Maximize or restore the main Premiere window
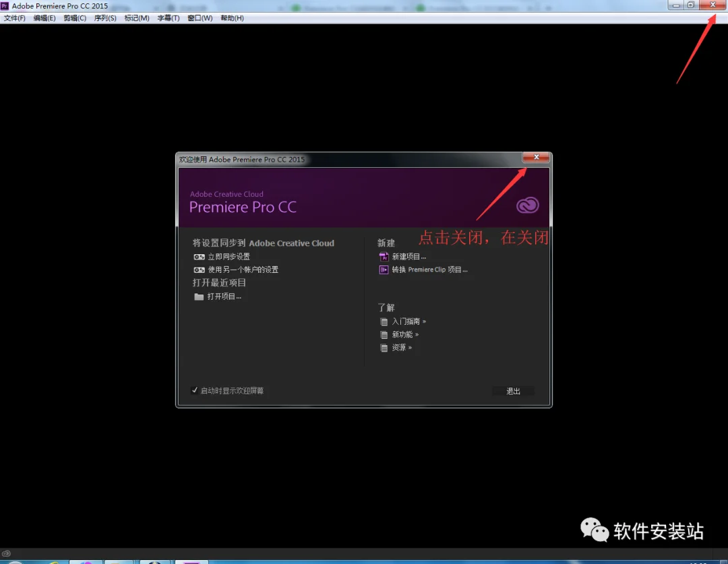The width and height of the screenshot is (728, 564). tap(691, 5)
